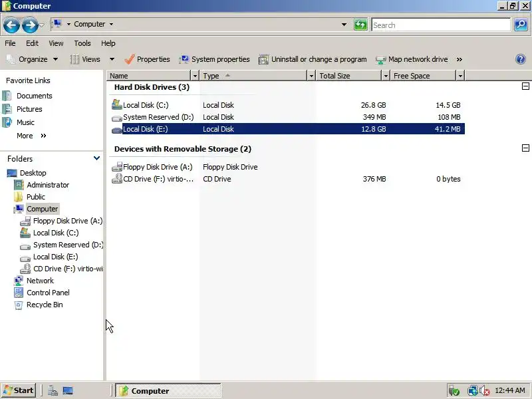The width and height of the screenshot is (532, 399).
Task: Open System properties from toolbar
Action: point(214,59)
